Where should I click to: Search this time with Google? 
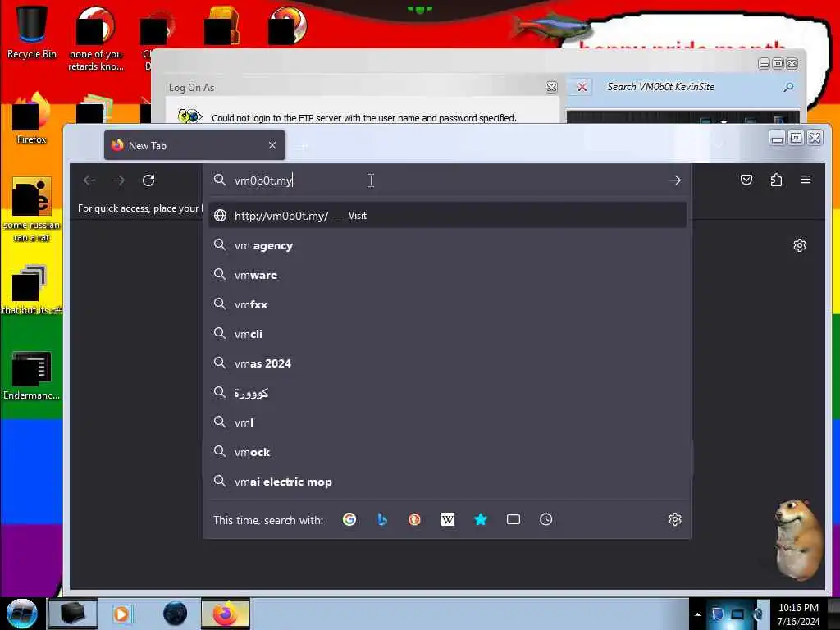(349, 519)
